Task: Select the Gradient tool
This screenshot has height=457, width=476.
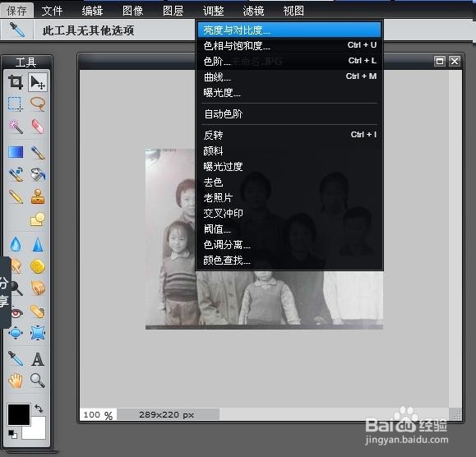Action: 16,152
